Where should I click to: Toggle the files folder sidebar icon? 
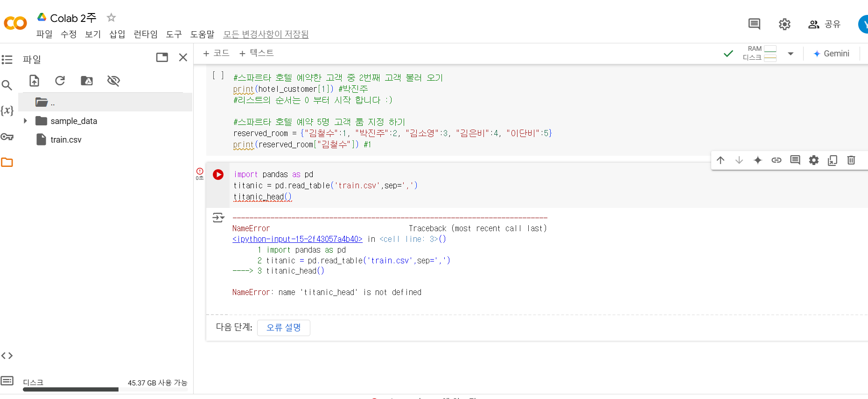point(7,162)
